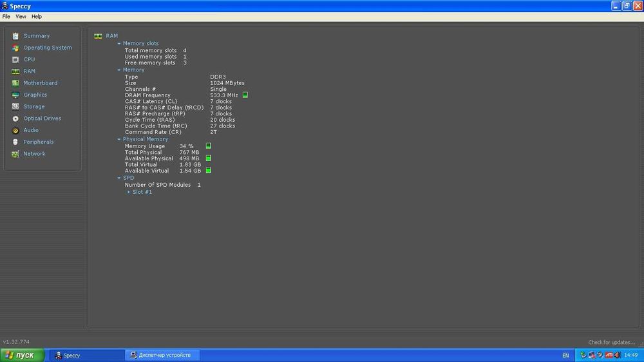The image size is (644, 362).
Task: Click the green Memory Usage indicator
Action: pos(208,146)
